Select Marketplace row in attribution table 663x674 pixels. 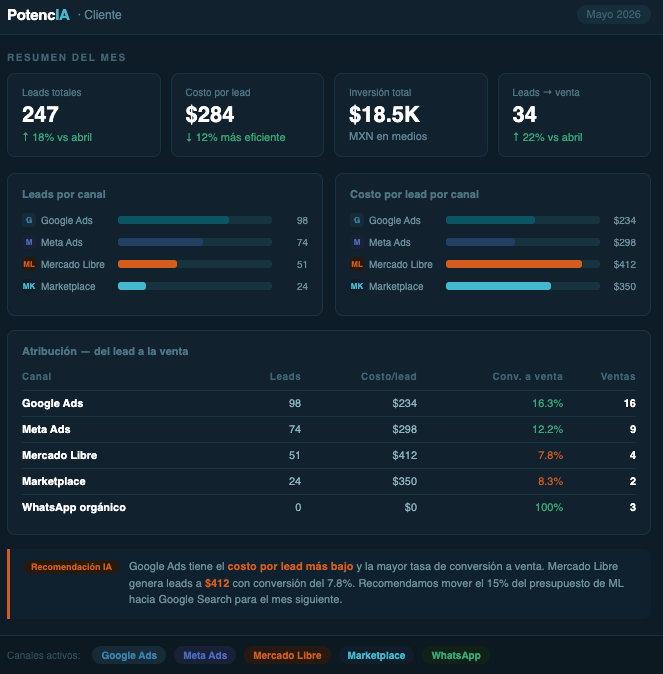pyautogui.click(x=329, y=481)
